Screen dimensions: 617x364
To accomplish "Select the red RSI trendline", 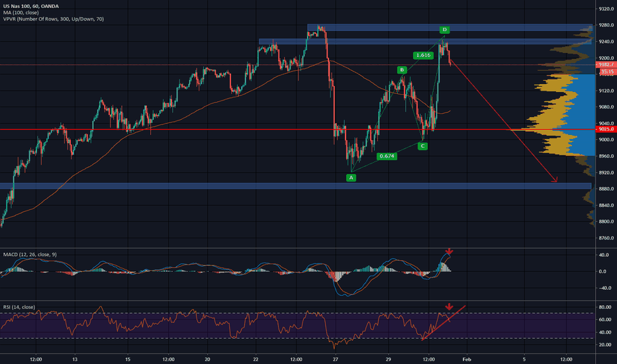I will [x=444, y=323].
